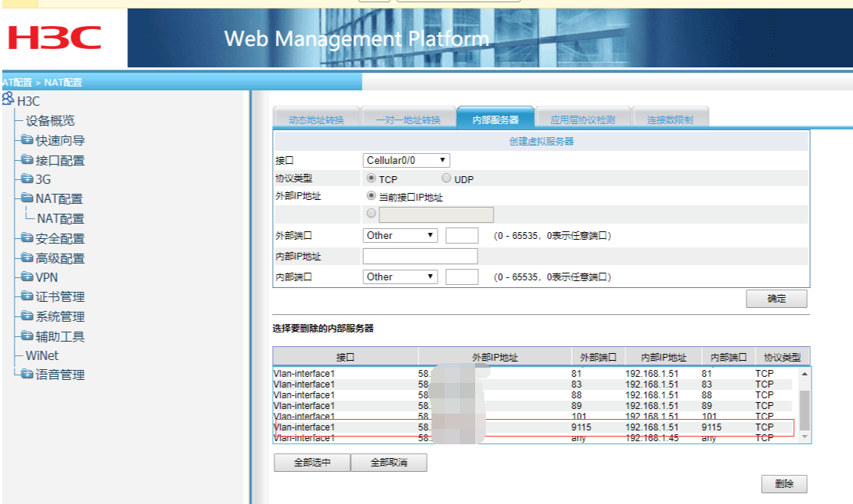Open 证书管理 tree node

[x=60, y=297]
